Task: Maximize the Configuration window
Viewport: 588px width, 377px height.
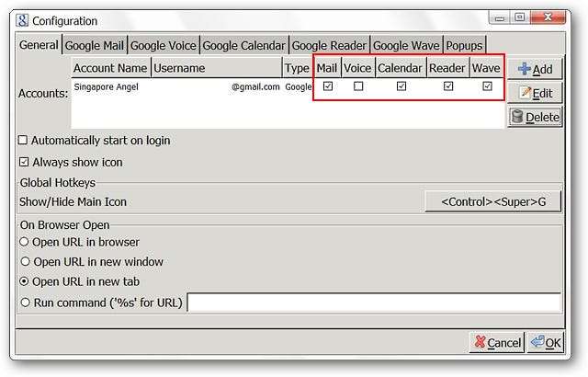Action: coord(519,17)
